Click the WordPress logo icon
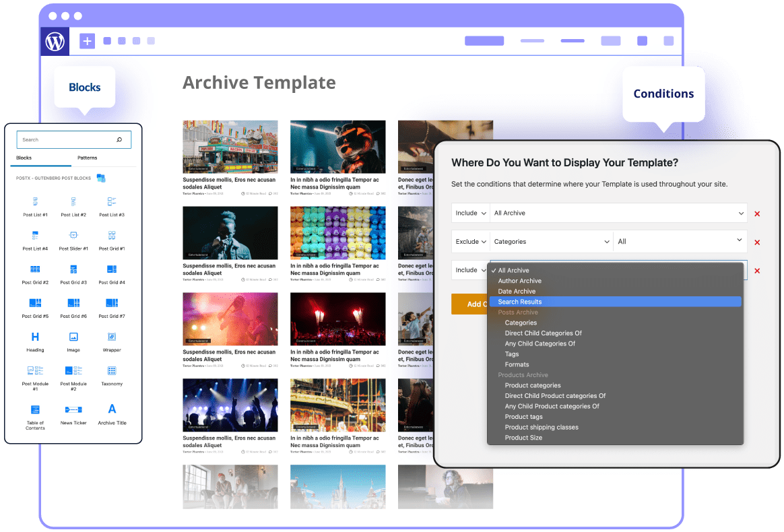The height and width of the screenshot is (532, 784). click(x=55, y=41)
